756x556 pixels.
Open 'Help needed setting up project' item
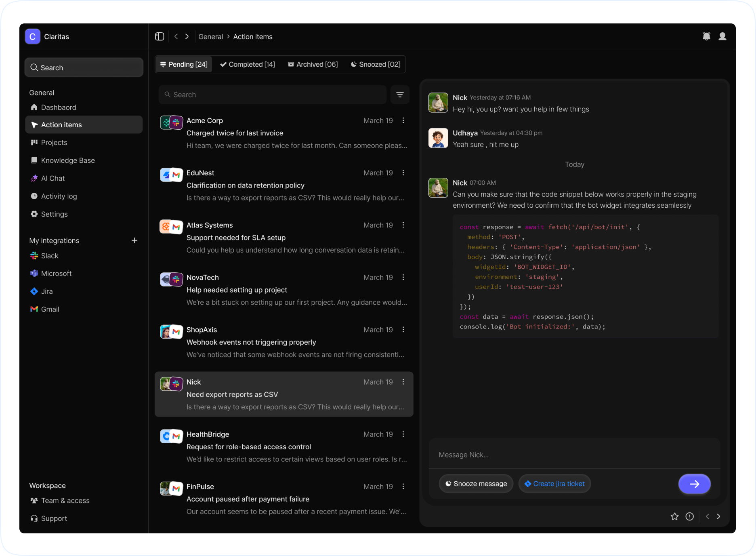284,290
